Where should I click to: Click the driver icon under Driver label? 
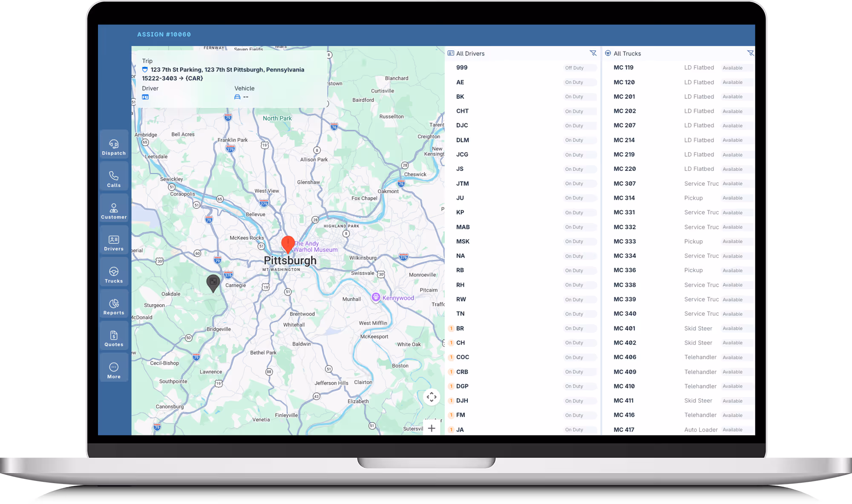click(145, 97)
